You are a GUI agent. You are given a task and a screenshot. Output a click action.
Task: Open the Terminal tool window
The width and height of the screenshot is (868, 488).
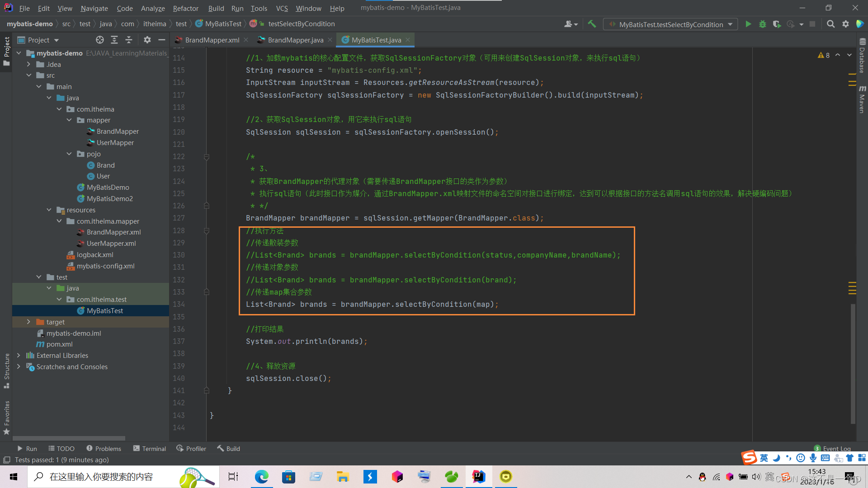(150, 449)
